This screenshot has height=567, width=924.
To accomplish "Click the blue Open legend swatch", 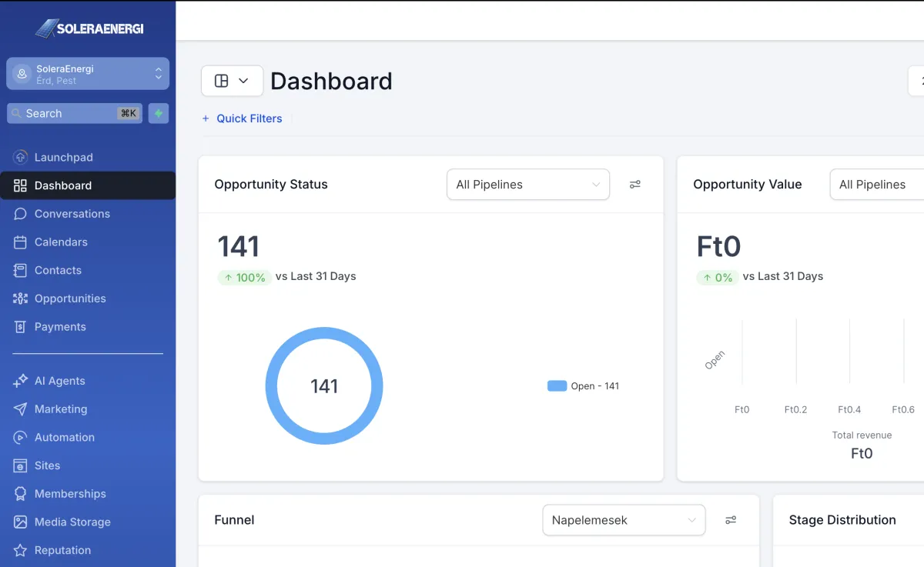I will (557, 386).
